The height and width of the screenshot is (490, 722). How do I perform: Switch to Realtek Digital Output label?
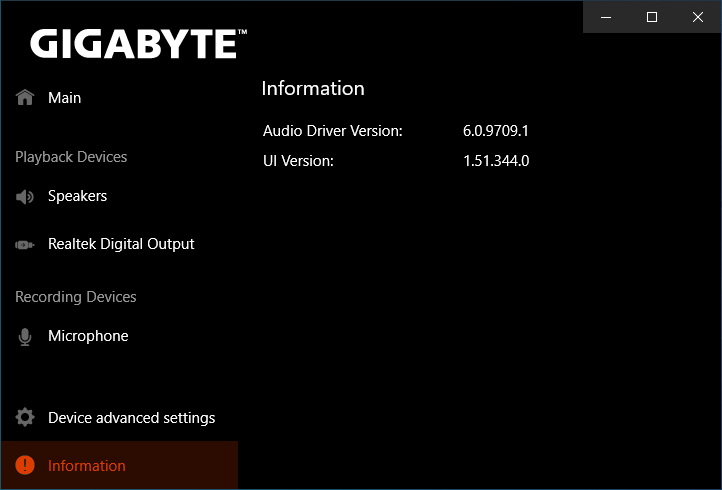point(121,244)
